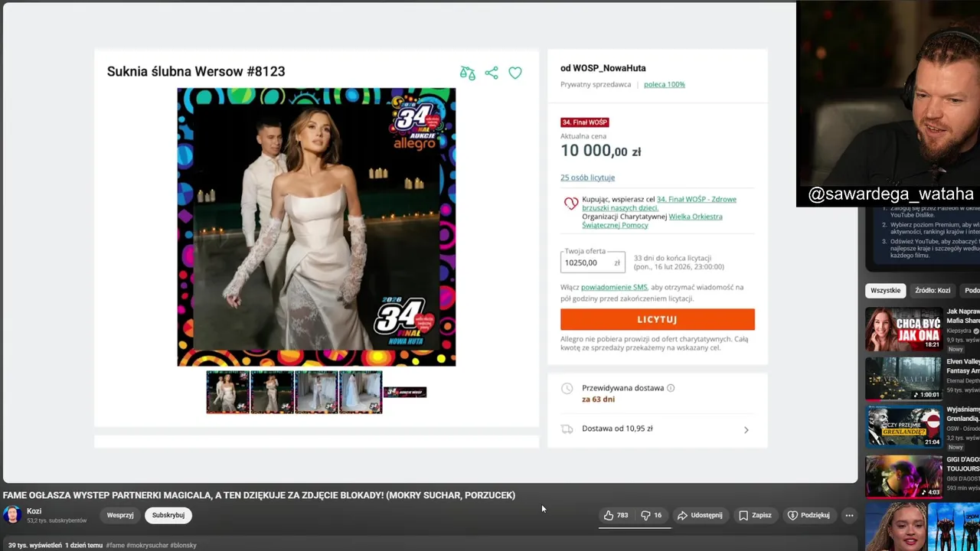
Task: Select the Źródło: Kozi filter chip
Action: pyautogui.click(x=933, y=291)
